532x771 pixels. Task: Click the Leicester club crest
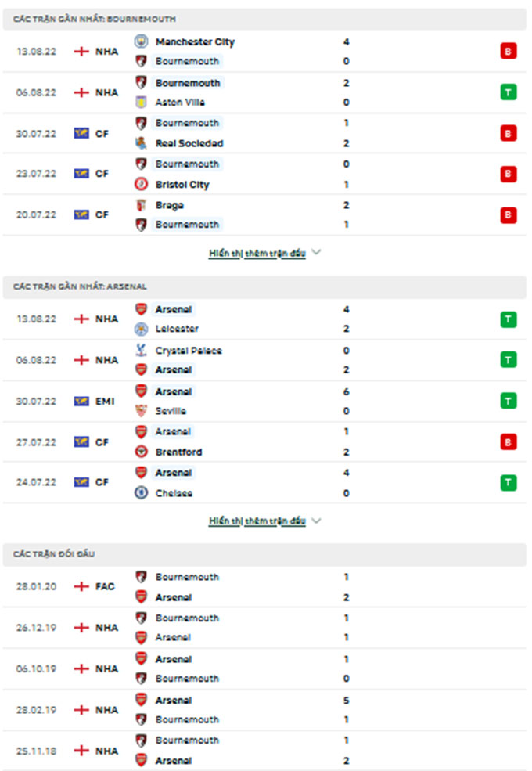[141, 329]
